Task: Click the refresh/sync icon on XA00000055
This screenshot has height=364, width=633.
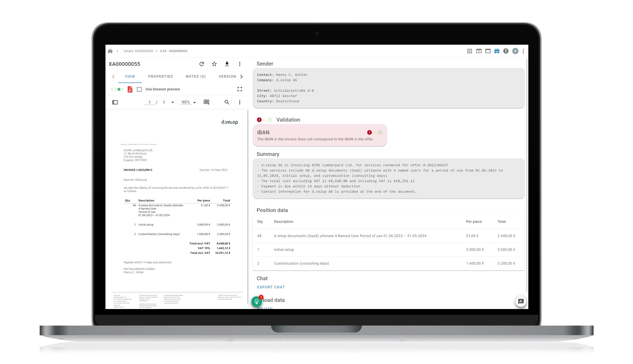Action: [x=201, y=64]
